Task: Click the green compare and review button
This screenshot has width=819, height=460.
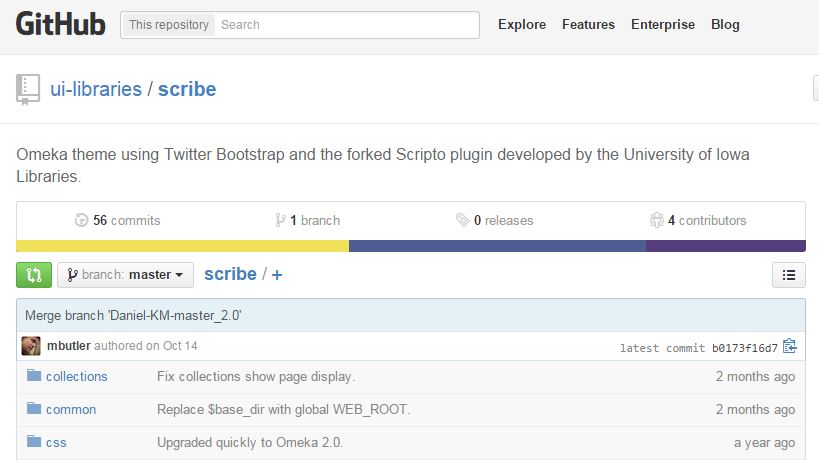Action: [34, 275]
